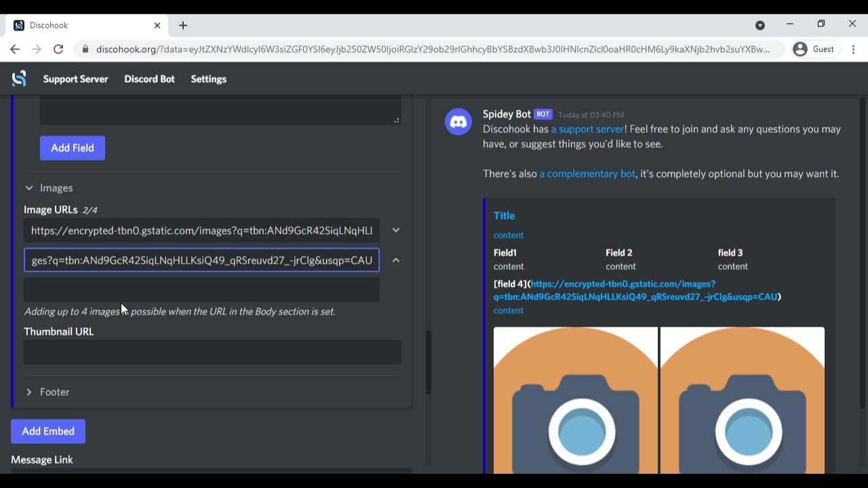The width and height of the screenshot is (868, 488).
Task: Click the Add Field button
Action: (x=73, y=148)
